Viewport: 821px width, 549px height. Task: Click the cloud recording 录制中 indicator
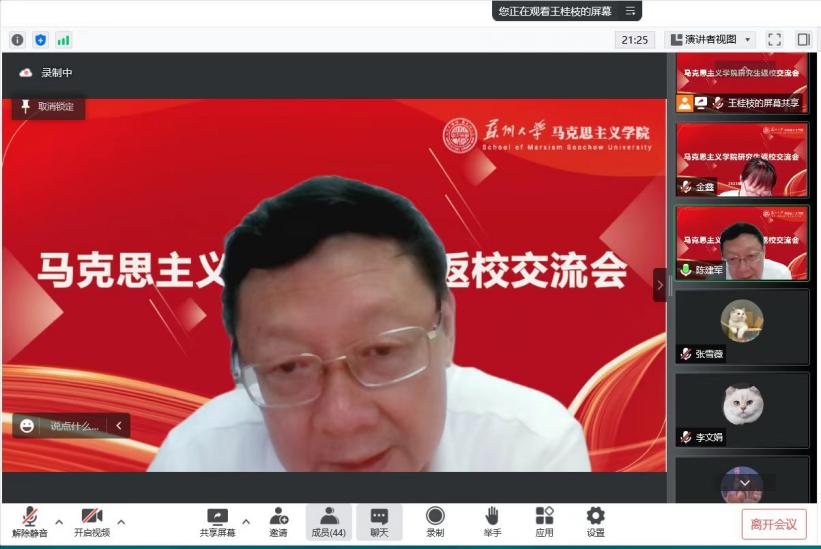coord(46,73)
